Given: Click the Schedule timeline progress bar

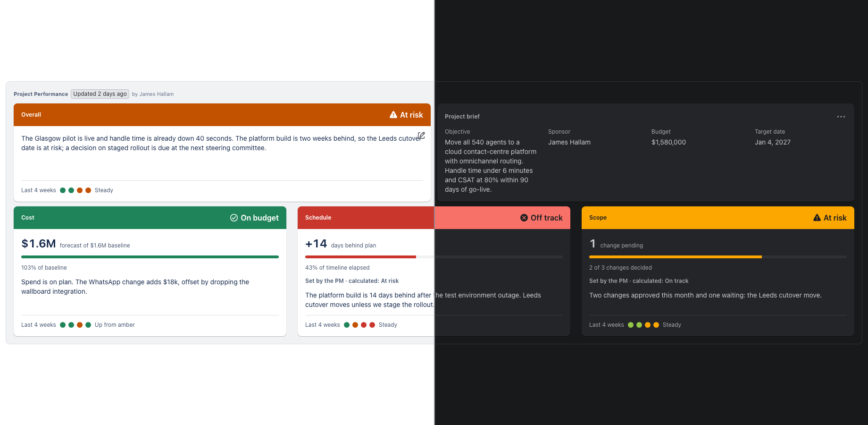Looking at the screenshot, I should tap(434, 257).
